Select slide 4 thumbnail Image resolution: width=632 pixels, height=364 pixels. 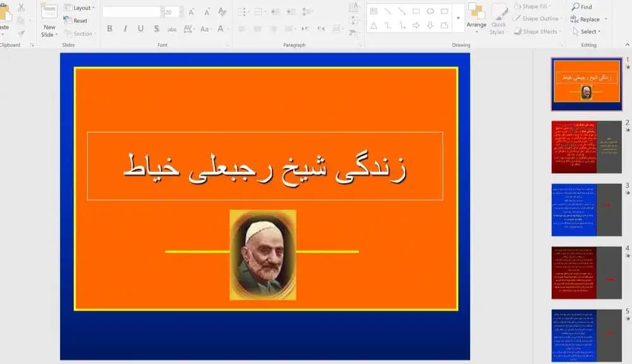click(586, 273)
